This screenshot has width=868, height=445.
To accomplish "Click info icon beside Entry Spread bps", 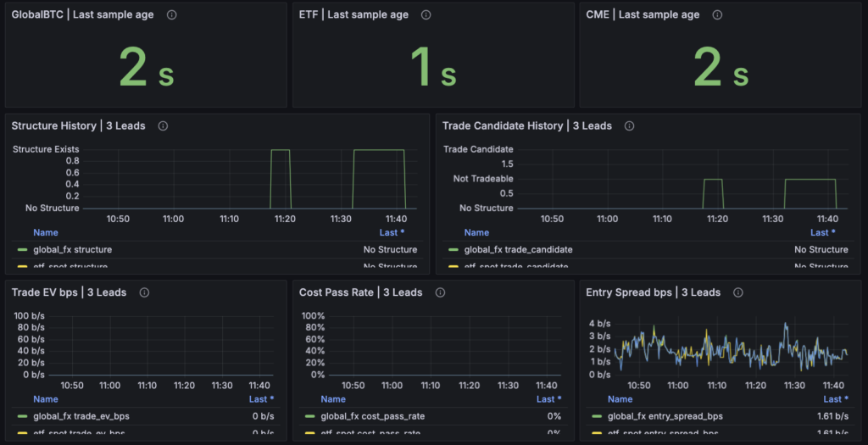I will 738,292.
